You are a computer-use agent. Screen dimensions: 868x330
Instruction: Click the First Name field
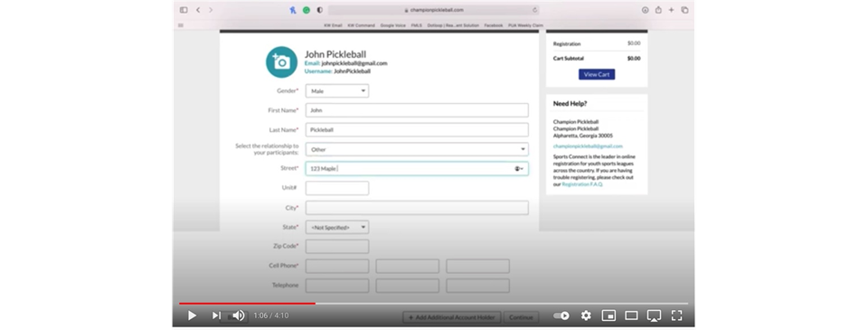point(417,110)
